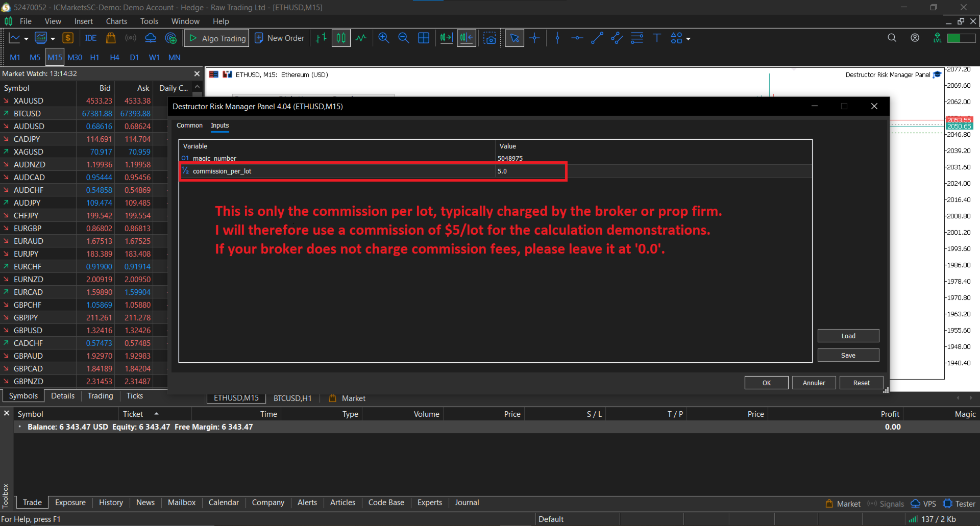Switch to Inputs tab in dialog
980x526 pixels.
click(219, 126)
